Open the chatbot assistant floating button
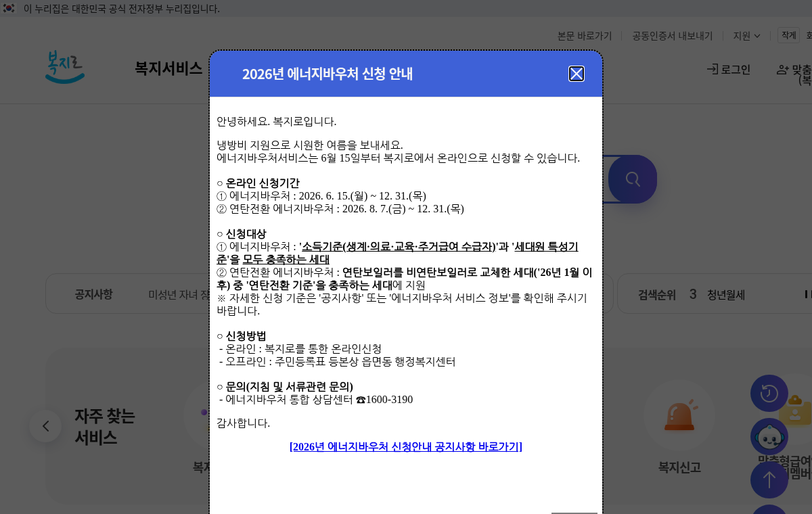The height and width of the screenshot is (514, 812). click(x=769, y=437)
